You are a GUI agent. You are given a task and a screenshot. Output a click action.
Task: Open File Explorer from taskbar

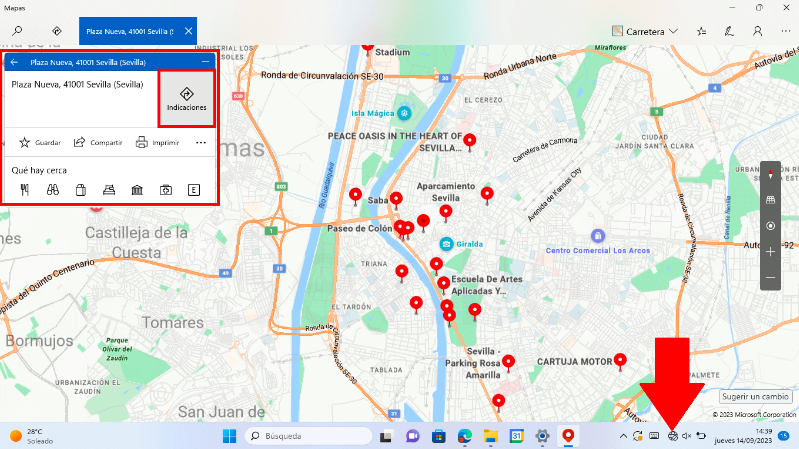point(491,436)
